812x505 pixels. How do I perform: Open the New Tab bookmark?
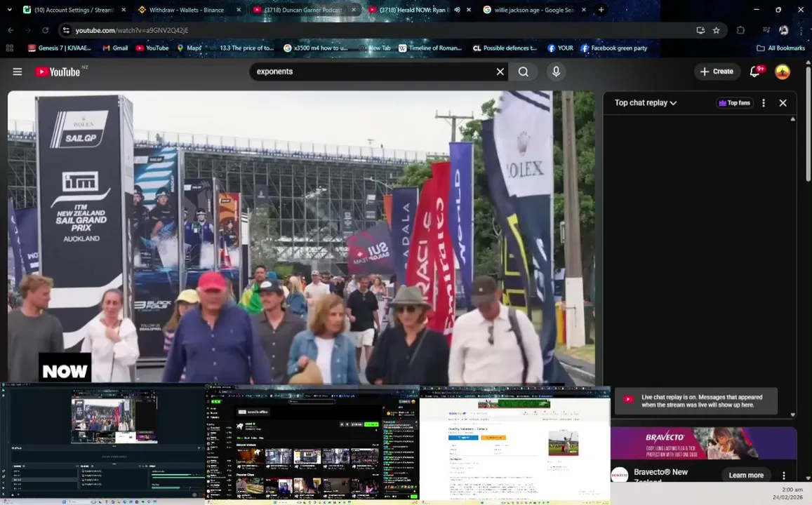[375, 48]
